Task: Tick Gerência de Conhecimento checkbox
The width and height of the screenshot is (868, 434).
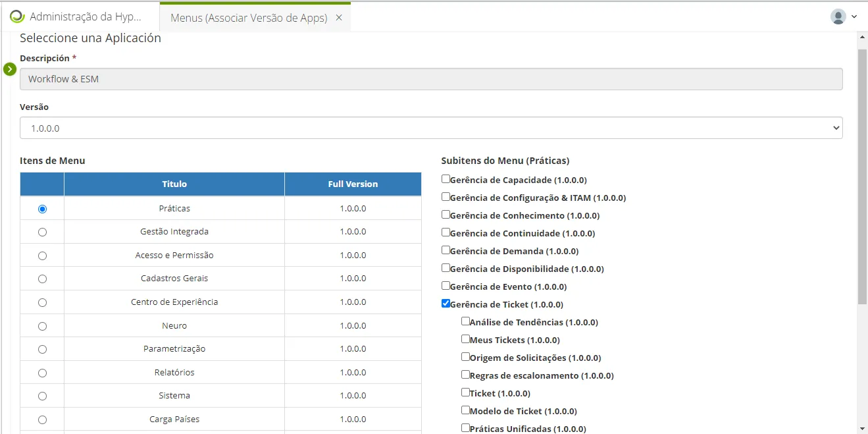Action: coord(446,215)
